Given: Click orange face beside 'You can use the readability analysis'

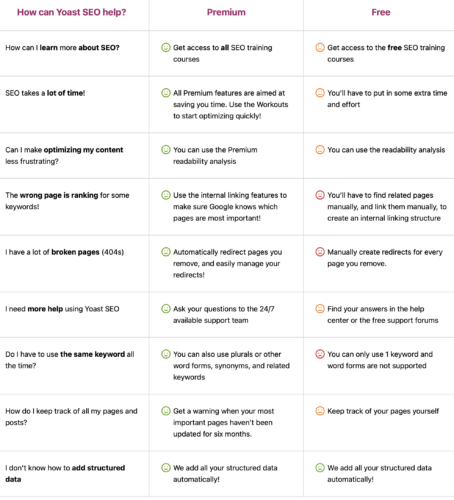Looking at the screenshot, I should click(x=320, y=149).
